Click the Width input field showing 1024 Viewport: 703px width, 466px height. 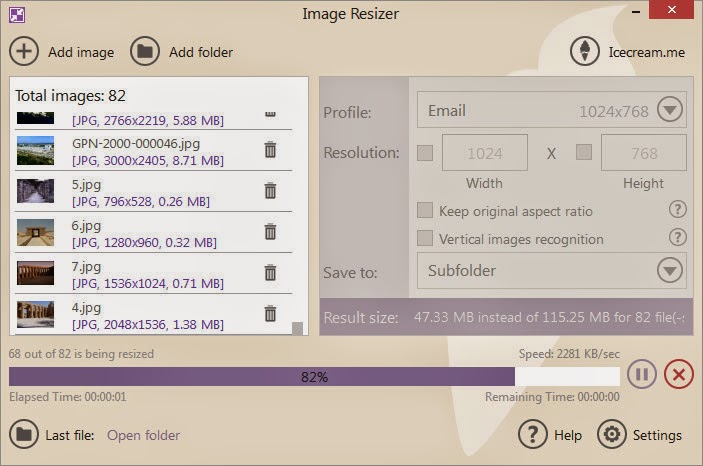tap(485, 152)
